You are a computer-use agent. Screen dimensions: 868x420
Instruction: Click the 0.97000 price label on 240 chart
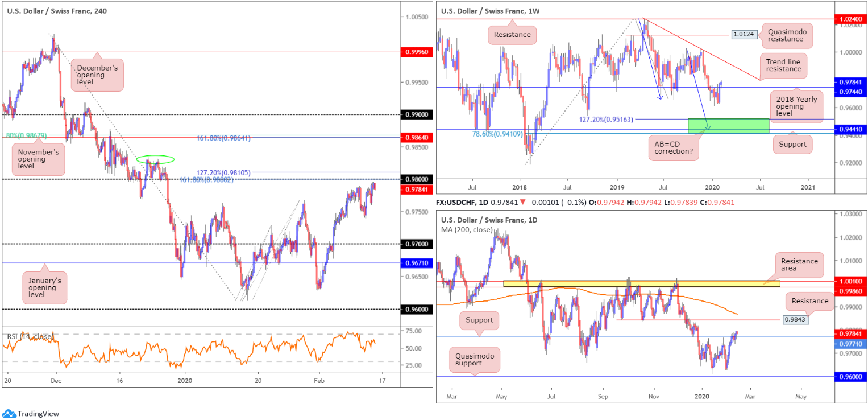click(417, 244)
